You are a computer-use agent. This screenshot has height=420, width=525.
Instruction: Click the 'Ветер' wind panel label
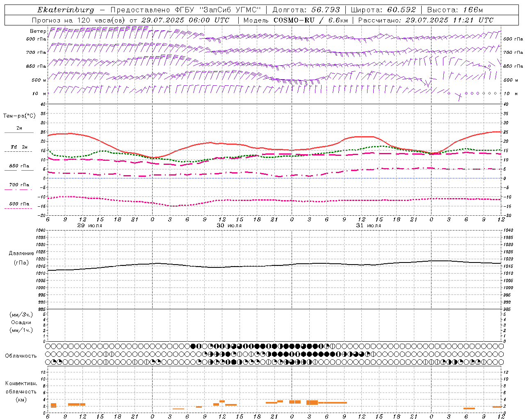(x=38, y=31)
